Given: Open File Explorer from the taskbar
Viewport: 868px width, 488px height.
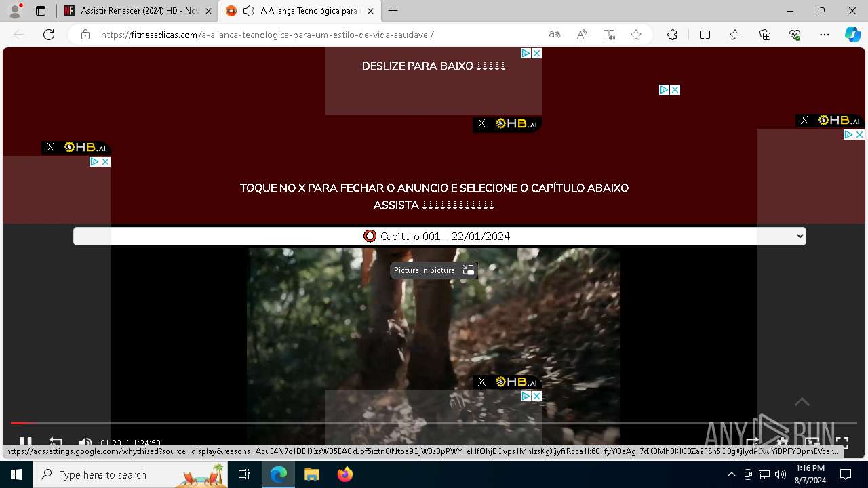Looking at the screenshot, I should [x=312, y=474].
